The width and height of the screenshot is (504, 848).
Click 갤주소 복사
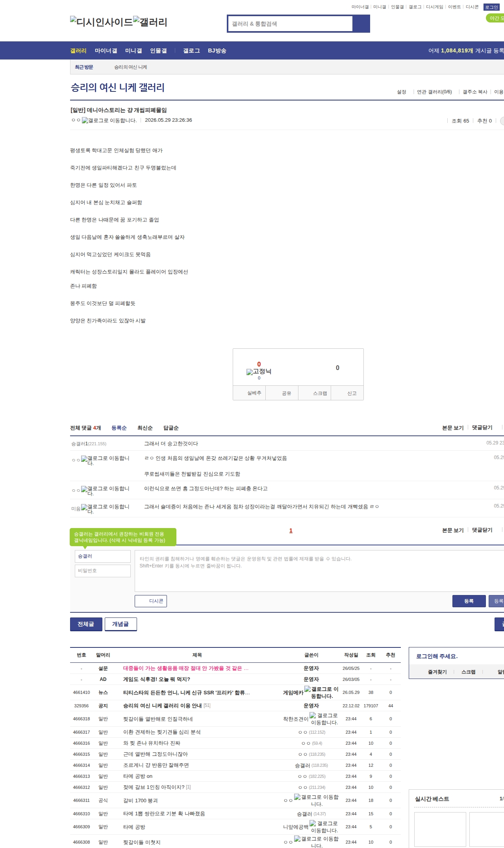click(475, 92)
